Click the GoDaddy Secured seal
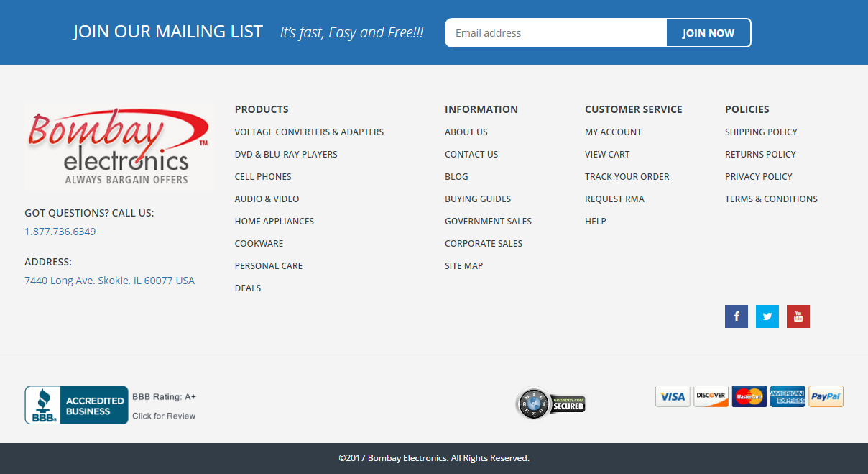The height and width of the screenshot is (474, 868). pyautogui.click(x=551, y=404)
